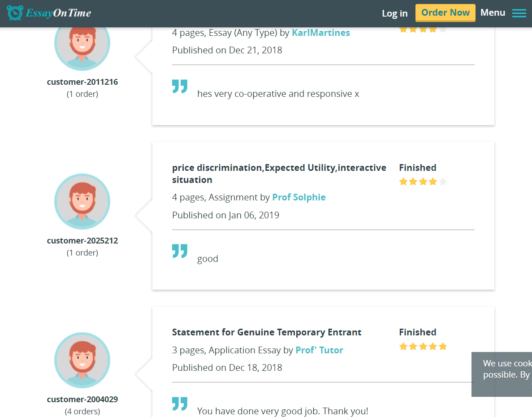The width and height of the screenshot is (532, 417).
Task: Click 'Published on Jan 06, 2019' text
Action: click(225, 215)
